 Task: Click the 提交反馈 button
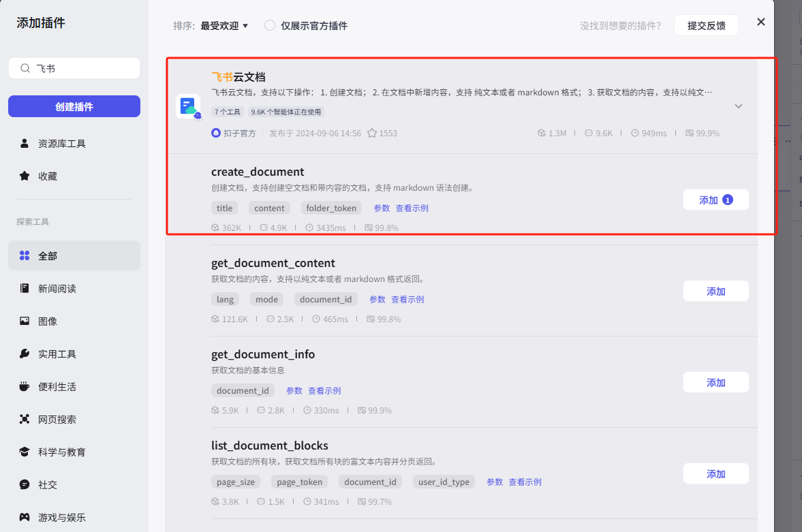click(707, 26)
